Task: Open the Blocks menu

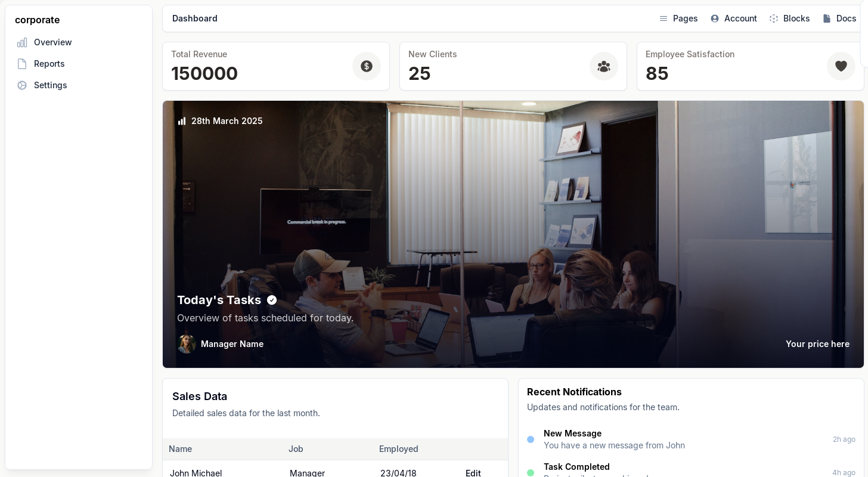Action: [790, 18]
